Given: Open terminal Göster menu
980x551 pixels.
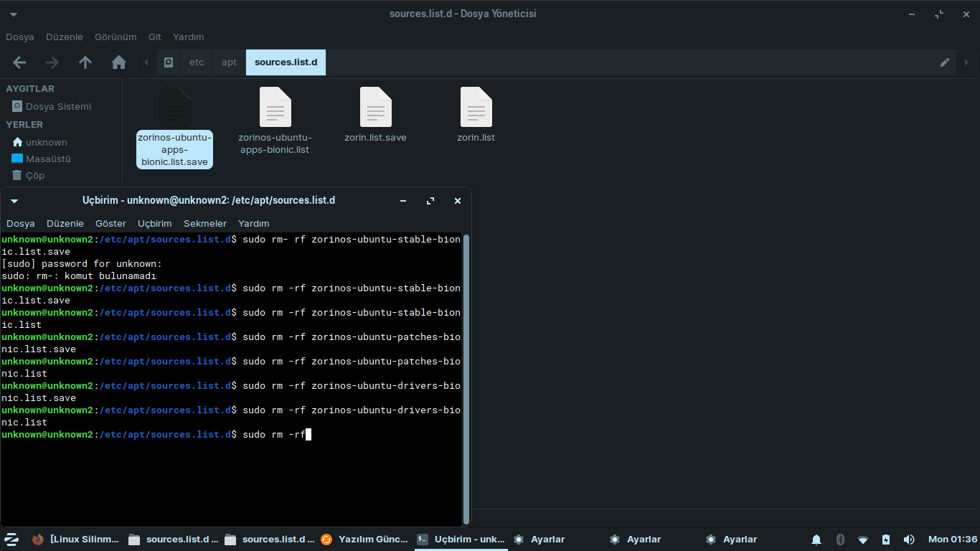Looking at the screenshot, I should coord(110,223).
